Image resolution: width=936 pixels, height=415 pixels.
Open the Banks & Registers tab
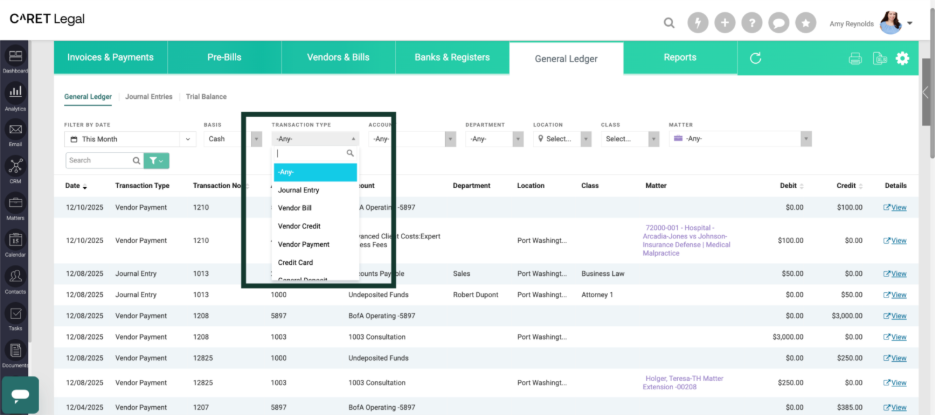click(452, 57)
